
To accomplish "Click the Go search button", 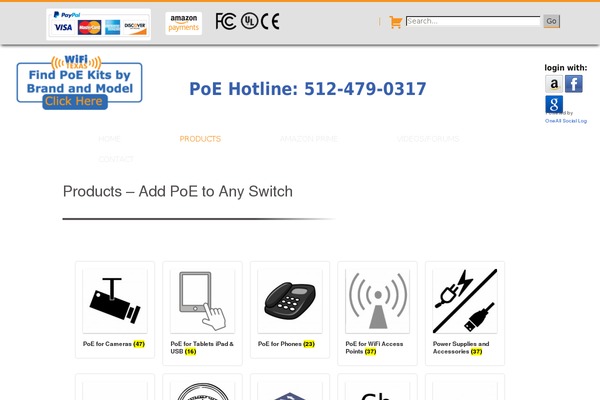I will (x=551, y=21).
